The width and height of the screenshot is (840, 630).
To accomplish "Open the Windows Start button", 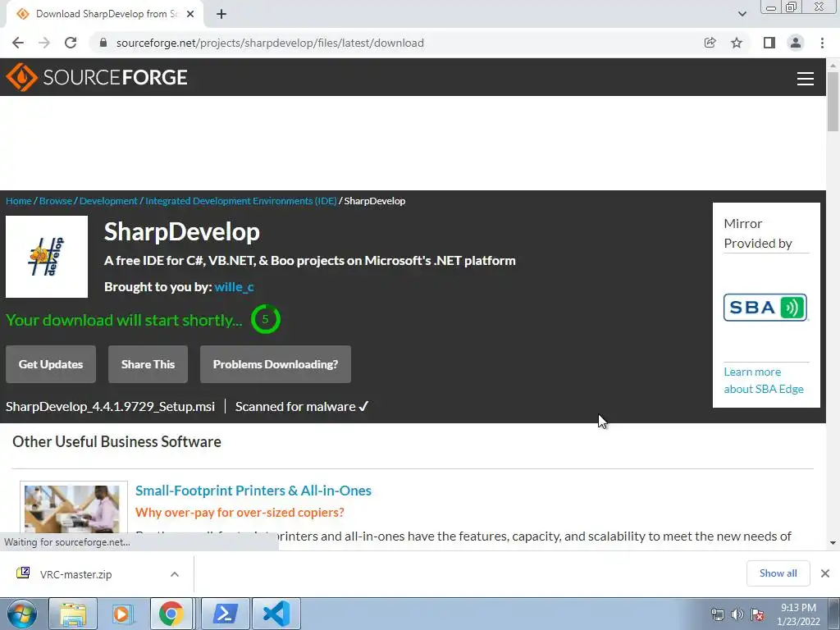I will pyautogui.click(x=21, y=614).
